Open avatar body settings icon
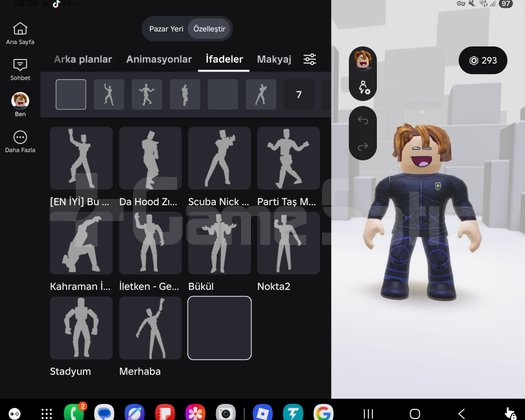 [x=364, y=87]
